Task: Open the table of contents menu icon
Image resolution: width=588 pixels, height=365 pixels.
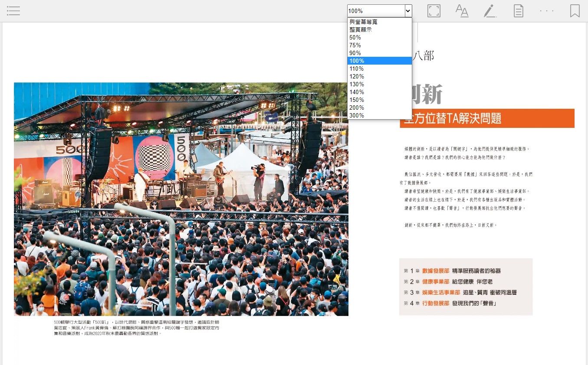Action: [x=13, y=11]
